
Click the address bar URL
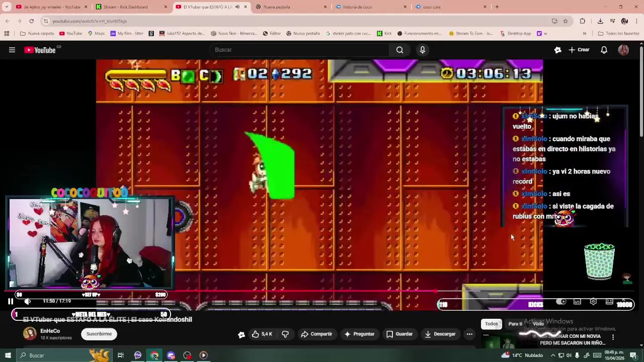tap(90, 21)
